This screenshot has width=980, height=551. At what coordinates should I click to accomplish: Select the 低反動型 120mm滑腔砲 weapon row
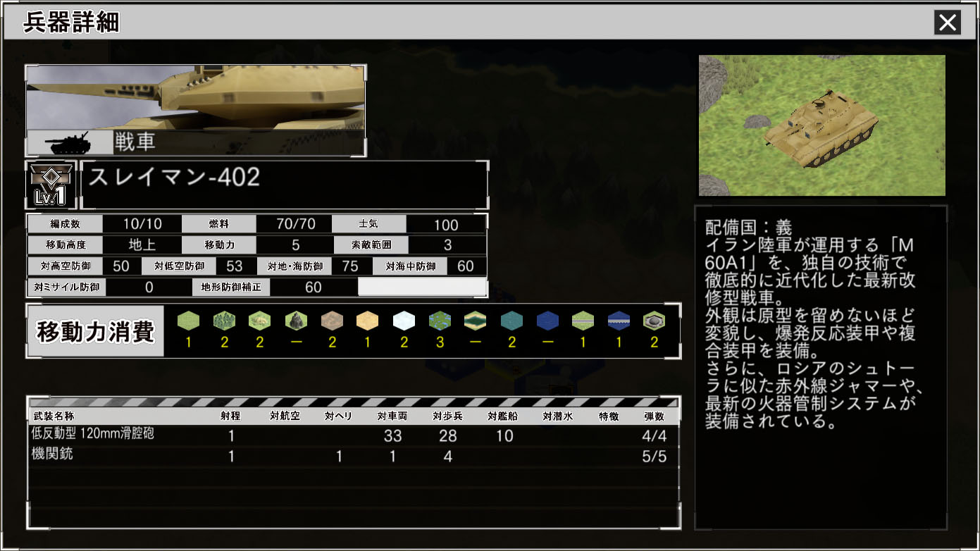pyautogui.click(x=352, y=435)
